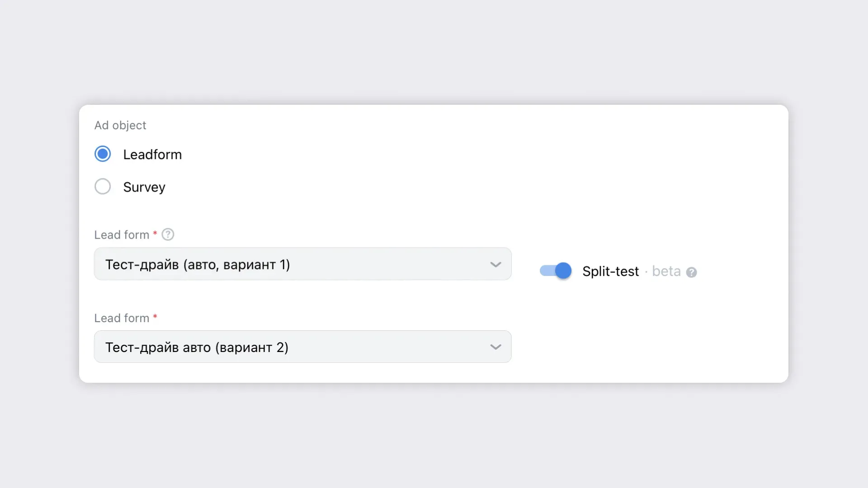This screenshot has width=868, height=488.
Task: Open the first Lead form dropdown (вариант 1)
Action: point(302,264)
